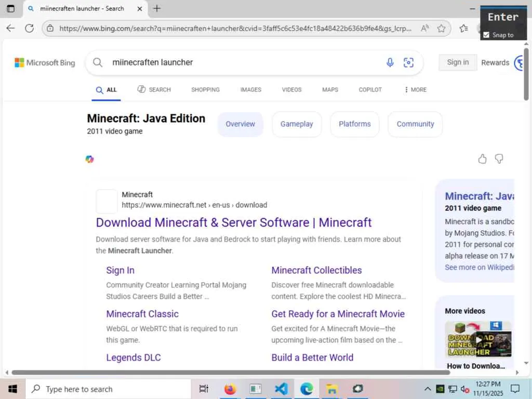This screenshot has height=399, width=532.
Task: Open notification center icon
Action: tap(515, 389)
